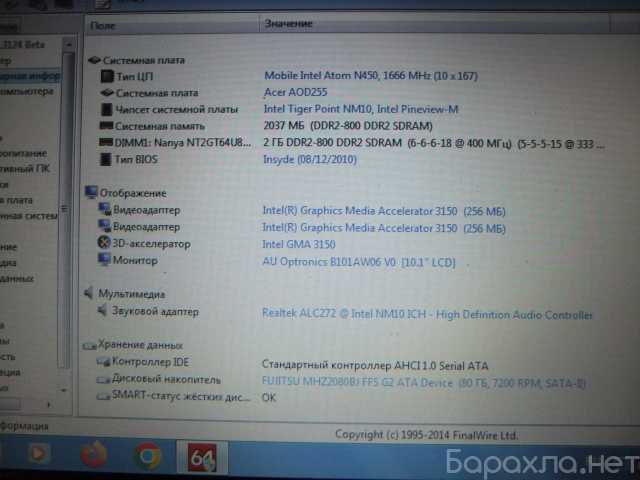This screenshot has height=480, width=640.
Task: Click the Дисковый накопитель drive icon
Action: point(103,380)
